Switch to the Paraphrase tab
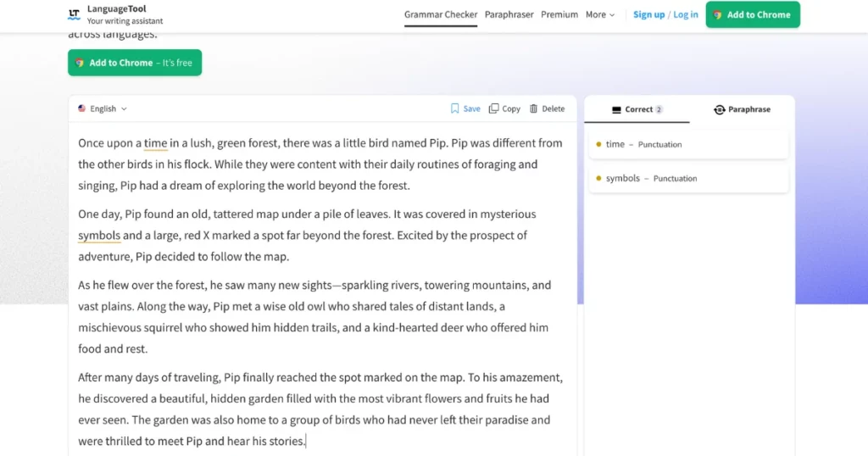Screen dimensions: 868x456 click(742, 109)
